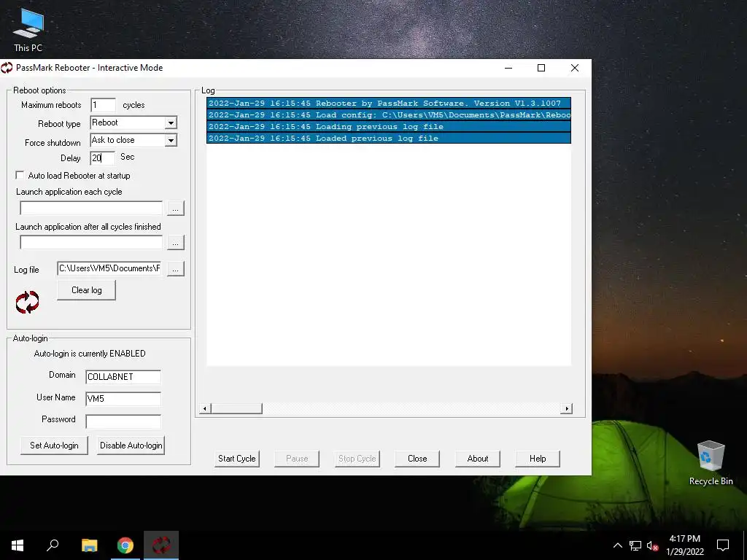The width and height of the screenshot is (747, 560).
Task: Click the Clear log button
Action: [86, 290]
